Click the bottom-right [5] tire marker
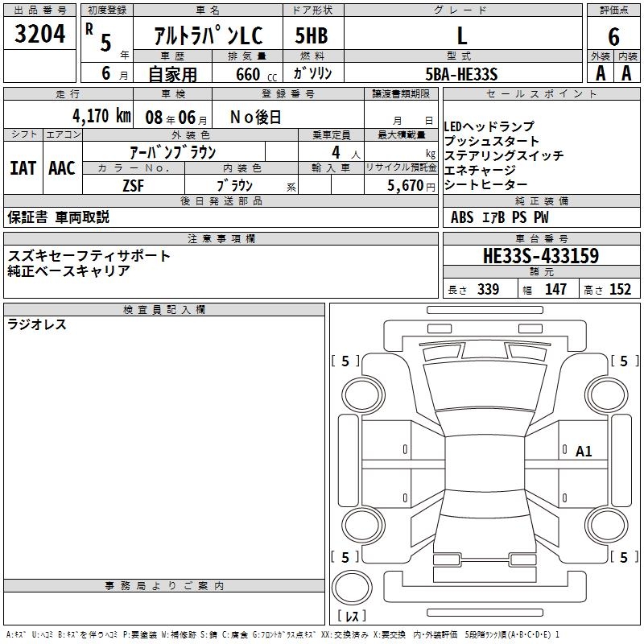The height and width of the screenshot is (644, 644). coord(623,557)
